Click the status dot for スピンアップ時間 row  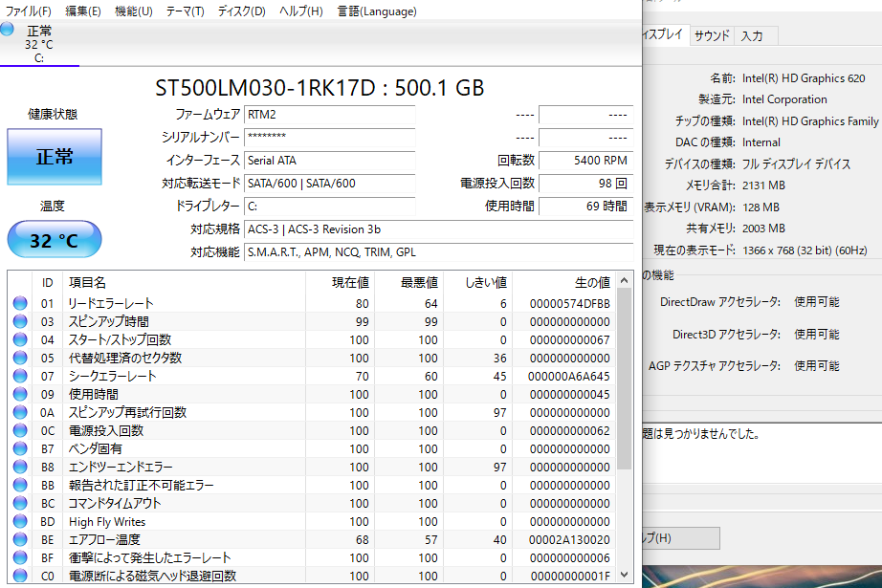[20, 321]
